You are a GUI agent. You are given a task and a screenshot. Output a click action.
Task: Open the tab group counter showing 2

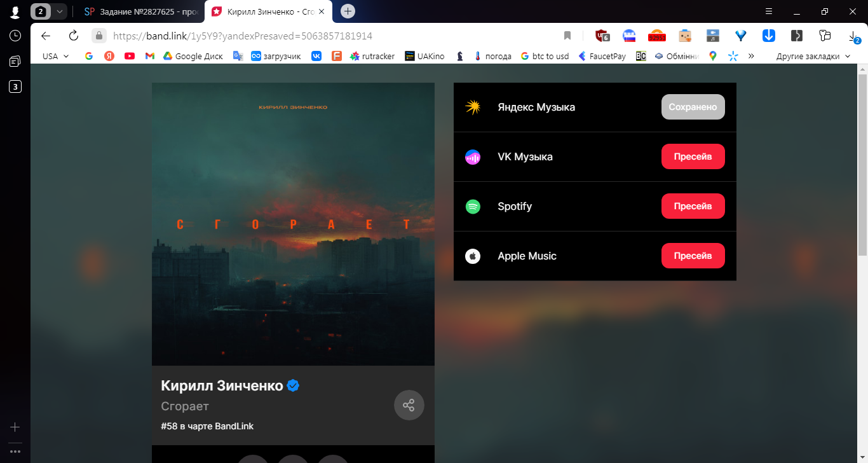pyautogui.click(x=41, y=11)
